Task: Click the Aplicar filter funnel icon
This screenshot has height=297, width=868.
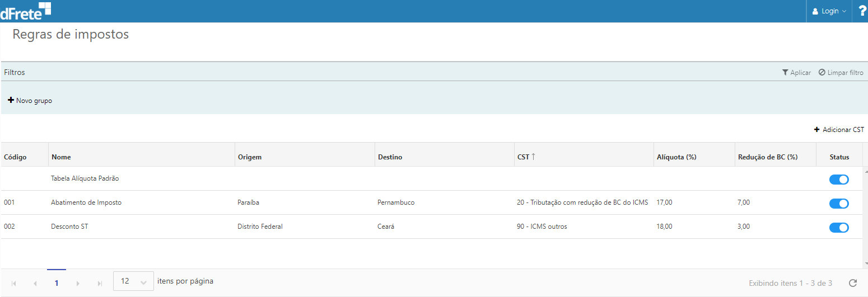Action: (x=786, y=73)
